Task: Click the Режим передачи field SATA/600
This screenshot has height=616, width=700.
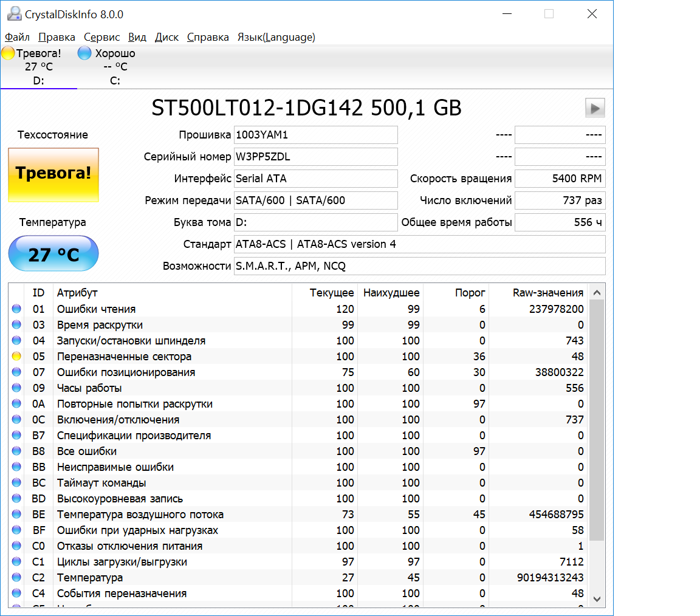Action: 315,200
